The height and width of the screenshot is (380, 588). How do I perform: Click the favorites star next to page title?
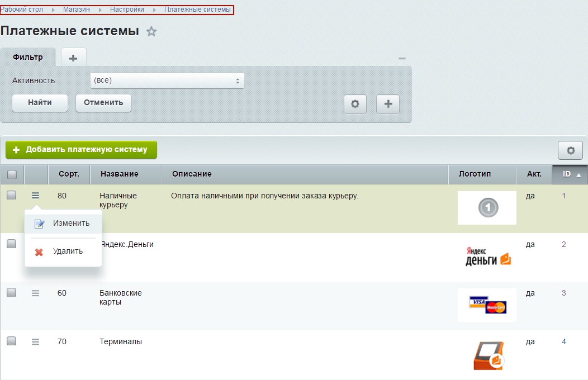click(151, 32)
